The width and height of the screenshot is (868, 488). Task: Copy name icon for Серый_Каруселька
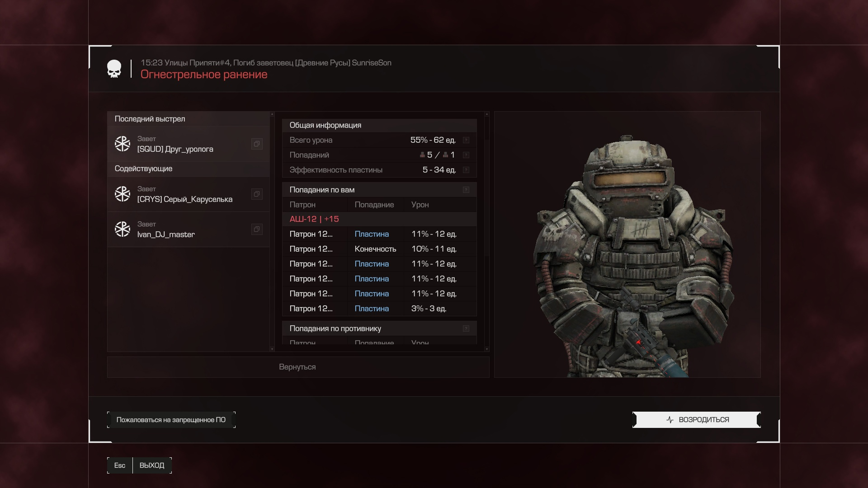257,194
